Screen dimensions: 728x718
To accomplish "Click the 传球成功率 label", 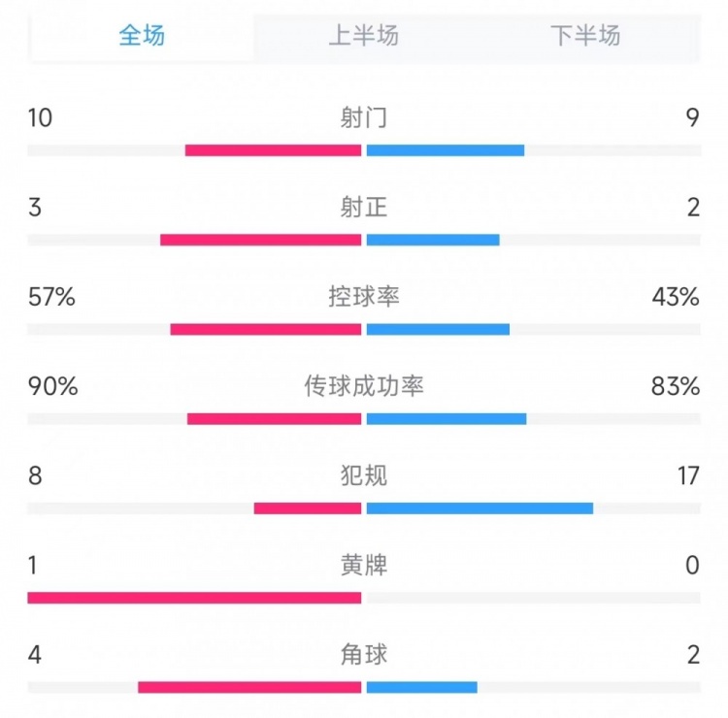I will [x=364, y=386].
